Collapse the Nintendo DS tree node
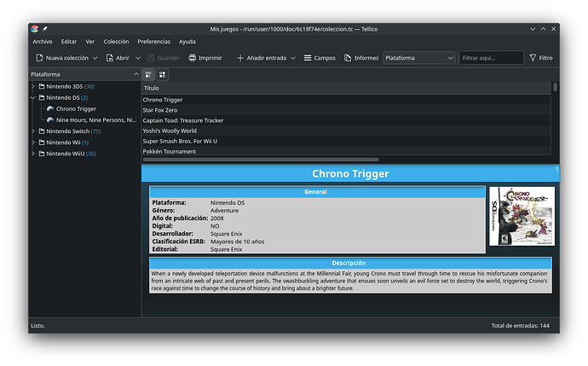Viewport: 588px width, 366px height. point(33,97)
